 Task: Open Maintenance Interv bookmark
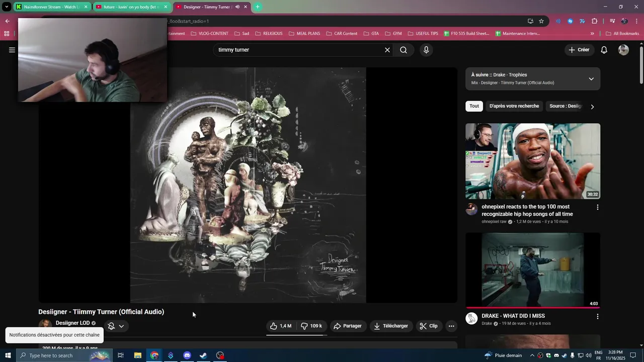pyautogui.click(x=518, y=34)
